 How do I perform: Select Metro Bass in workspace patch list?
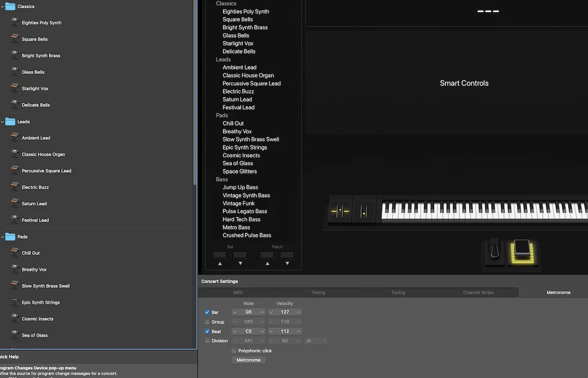pos(236,227)
